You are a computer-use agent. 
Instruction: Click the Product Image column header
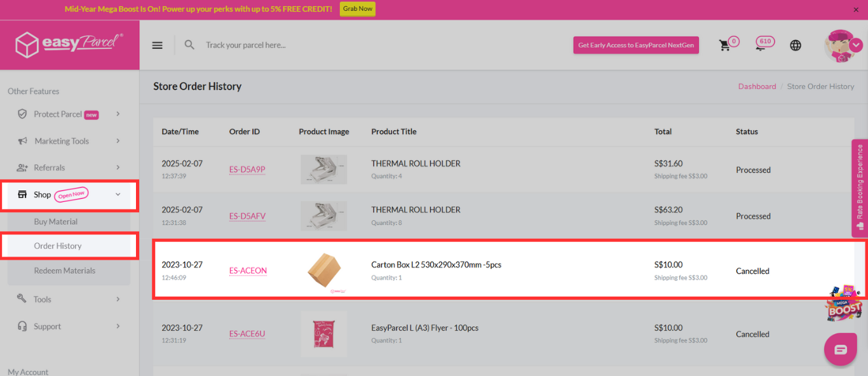click(324, 131)
